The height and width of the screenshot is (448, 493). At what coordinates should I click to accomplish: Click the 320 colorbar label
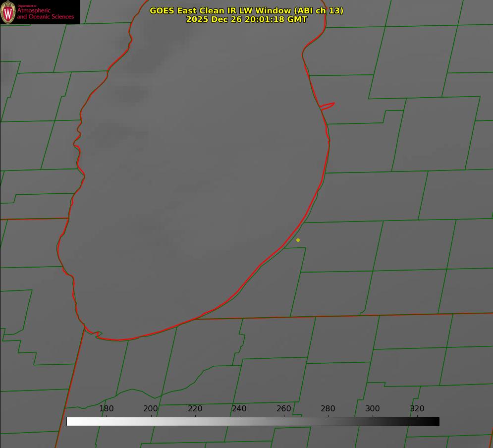[x=417, y=408]
